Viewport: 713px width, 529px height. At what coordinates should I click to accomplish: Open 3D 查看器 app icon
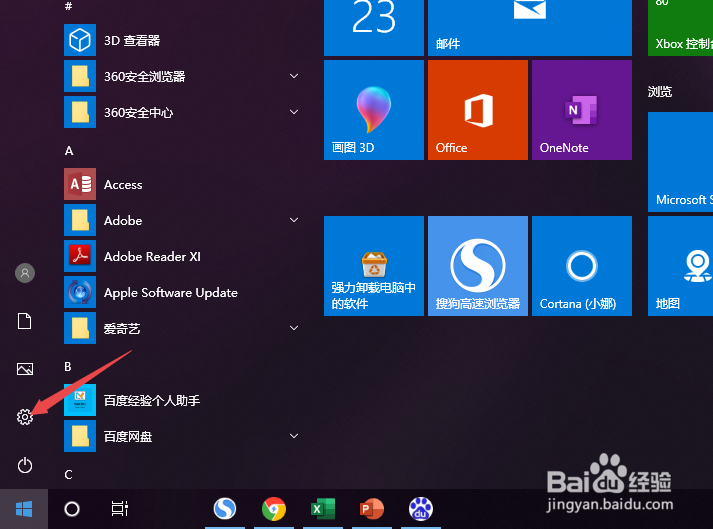click(80, 40)
